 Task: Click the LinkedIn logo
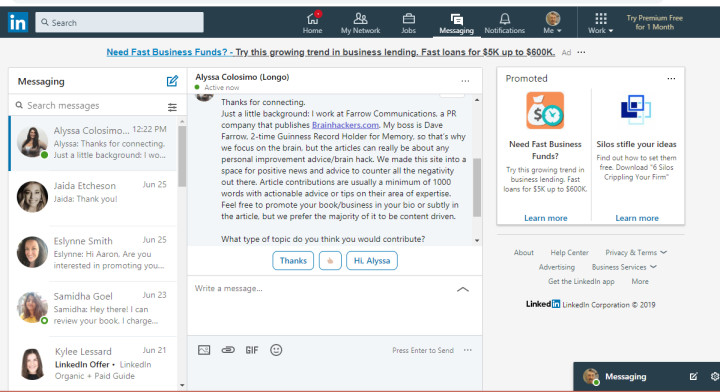(18, 22)
